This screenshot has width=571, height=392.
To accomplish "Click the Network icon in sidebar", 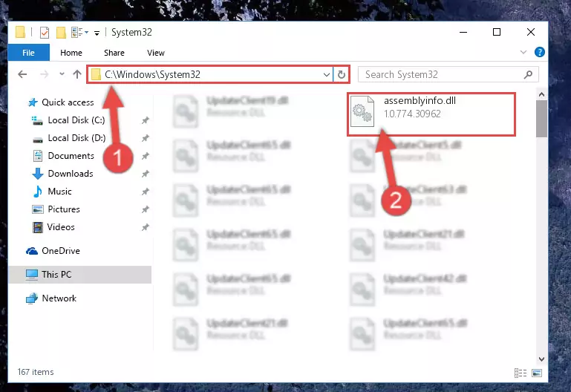I will (32, 298).
